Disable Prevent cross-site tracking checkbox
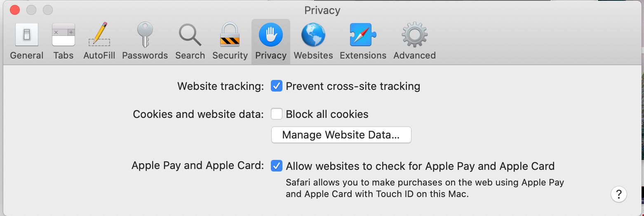This screenshot has height=216, width=644. coord(276,86)
